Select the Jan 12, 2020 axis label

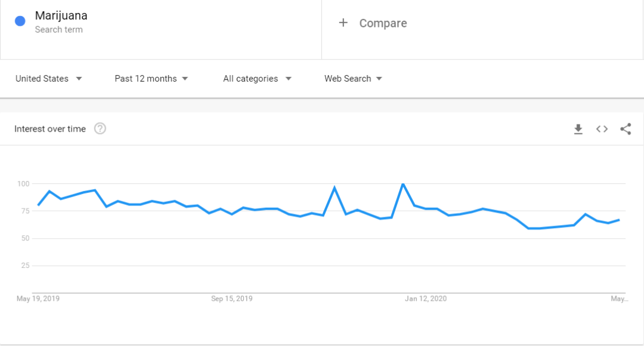pos(426,298)
